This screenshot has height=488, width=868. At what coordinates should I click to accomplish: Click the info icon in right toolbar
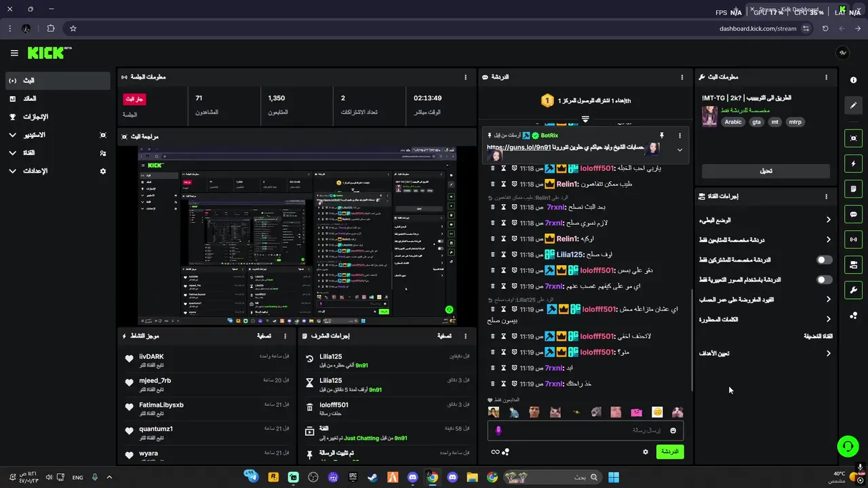click(x=853, y=80)
